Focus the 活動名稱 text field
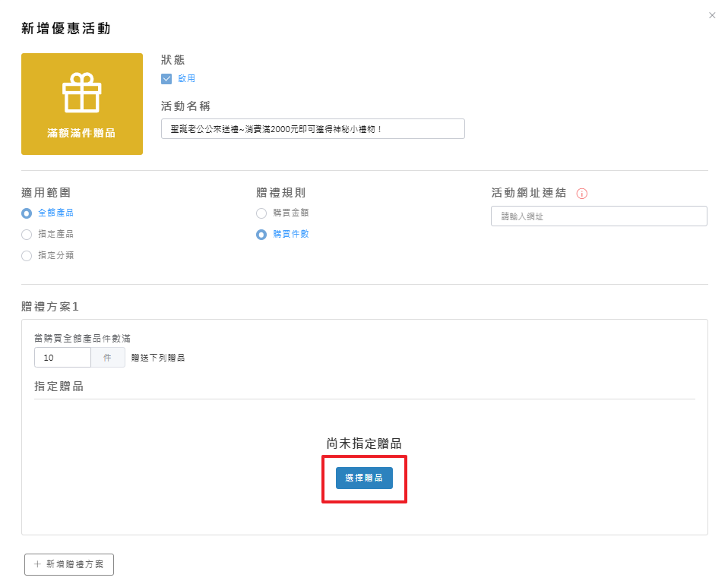This screenshot has width=728, height=587. pyautogui.click(x=312, y=129)
